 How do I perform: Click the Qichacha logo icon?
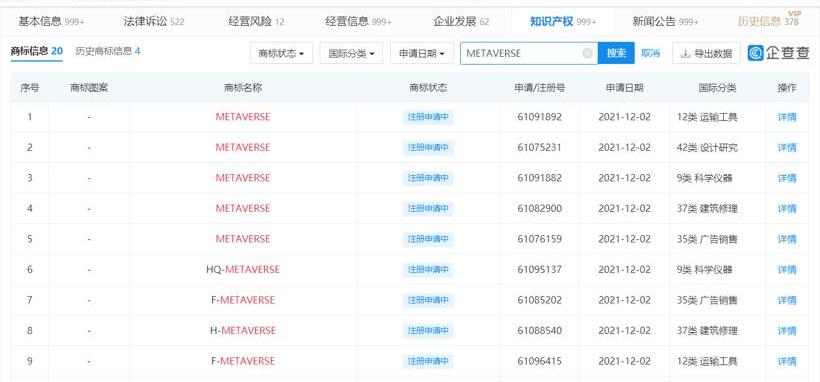(x=755, y=53)
